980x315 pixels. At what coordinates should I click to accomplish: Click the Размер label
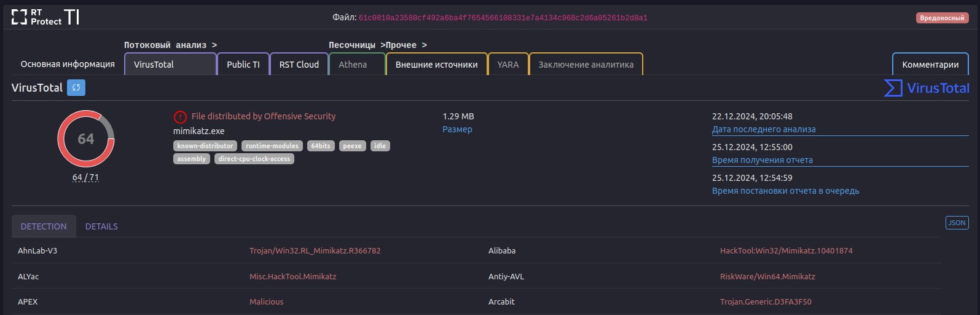[x=457, y=129]
